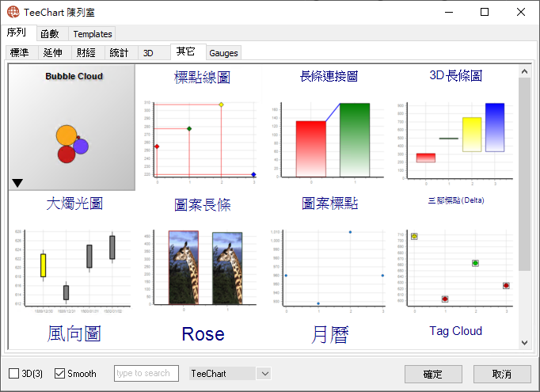The height and width of the screenshot is (392, 540).
Task: Open the 延伸 extended sub-tab
Action: [54, 53]
